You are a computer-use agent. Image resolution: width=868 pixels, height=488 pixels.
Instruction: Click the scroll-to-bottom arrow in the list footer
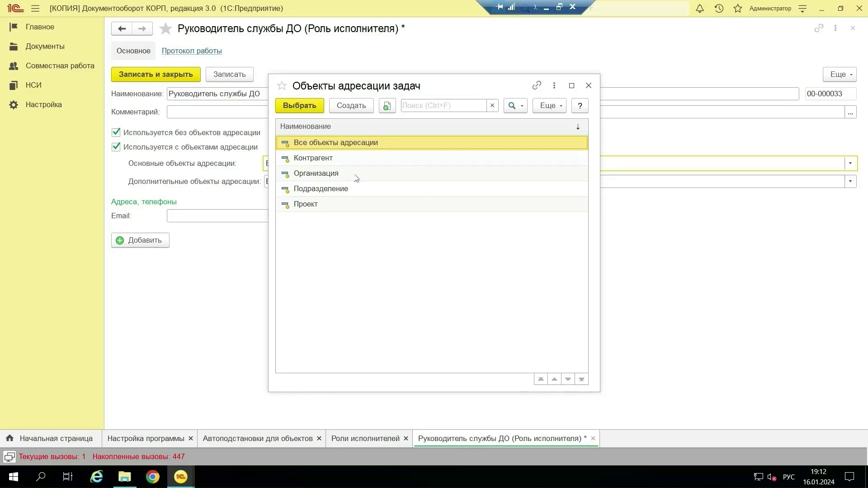(x=581, y=379)
